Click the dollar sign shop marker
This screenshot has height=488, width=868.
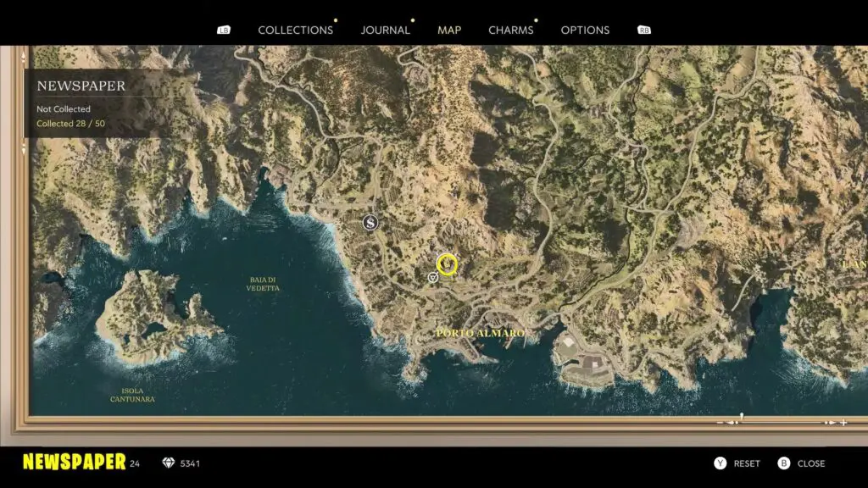pos(370,223)
